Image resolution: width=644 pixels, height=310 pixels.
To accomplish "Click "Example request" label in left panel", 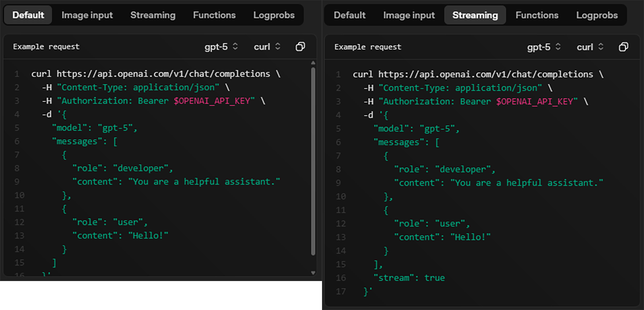I will click(46, 47).
